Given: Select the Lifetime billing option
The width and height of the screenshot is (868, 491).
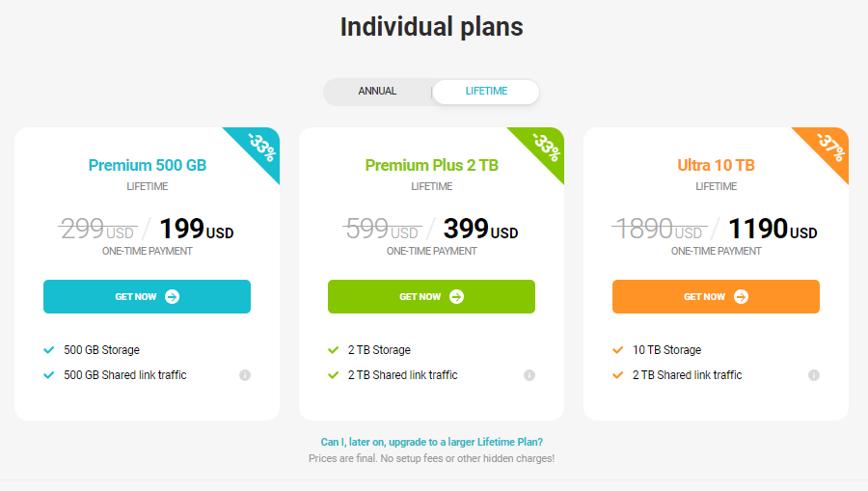Looking at the screenshot, I should point(486,92).
